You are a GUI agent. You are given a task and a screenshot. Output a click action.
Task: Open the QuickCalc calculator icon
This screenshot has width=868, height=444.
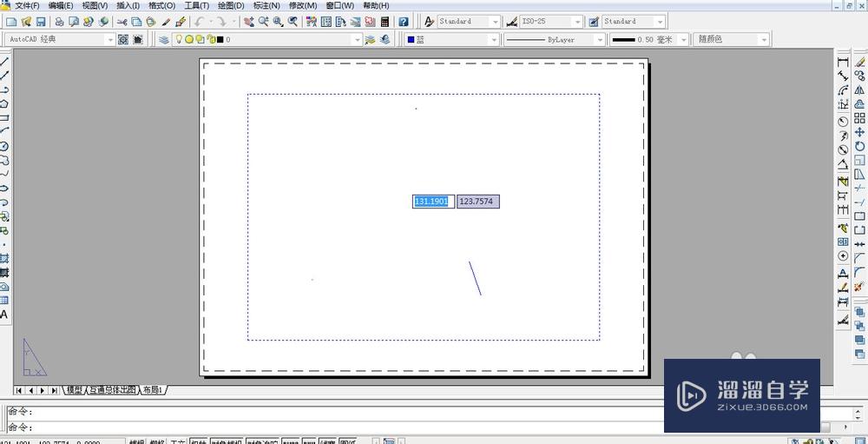(x=385, y=22)
